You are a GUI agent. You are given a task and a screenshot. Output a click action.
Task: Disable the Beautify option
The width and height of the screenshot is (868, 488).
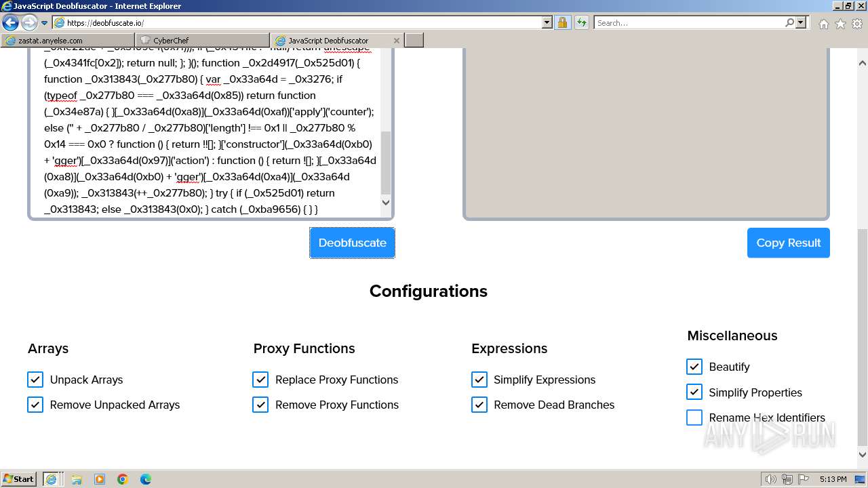click(x=694, y=367)
